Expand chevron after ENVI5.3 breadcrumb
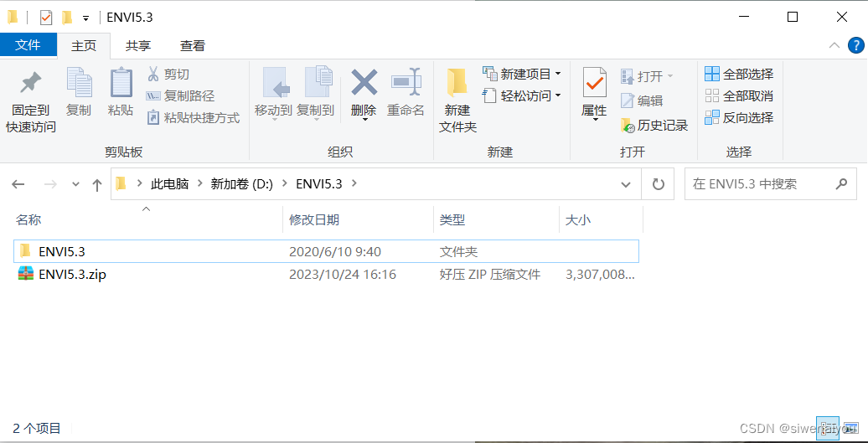 (x=354, y=184)
